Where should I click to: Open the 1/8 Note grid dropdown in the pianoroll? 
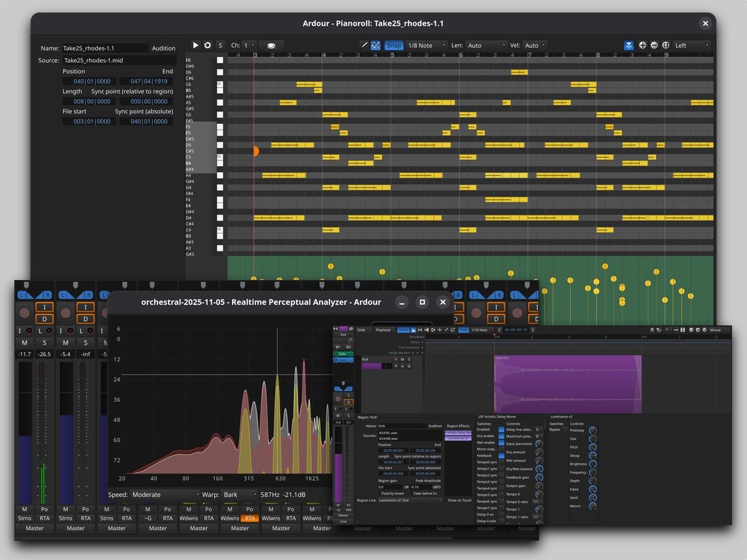point(427,45)
